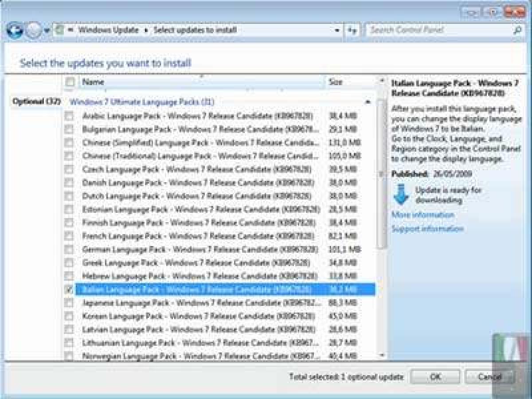Open the More information link
532x399 pixels.
pos(422,215)
